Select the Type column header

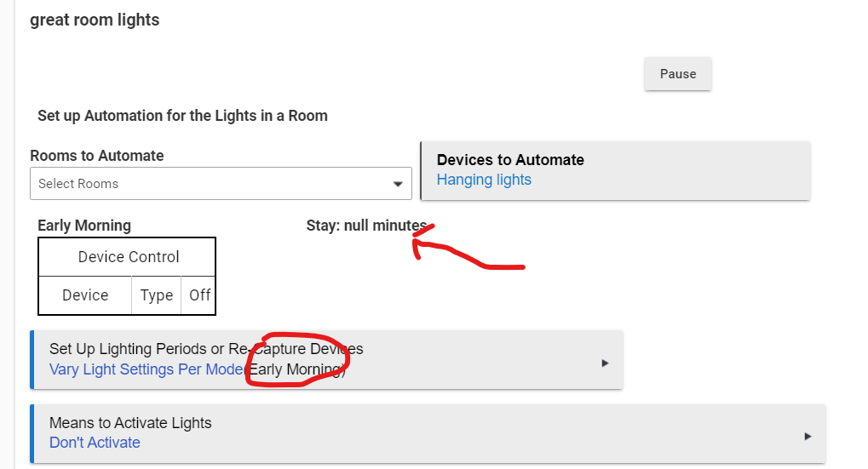(157, 295)
